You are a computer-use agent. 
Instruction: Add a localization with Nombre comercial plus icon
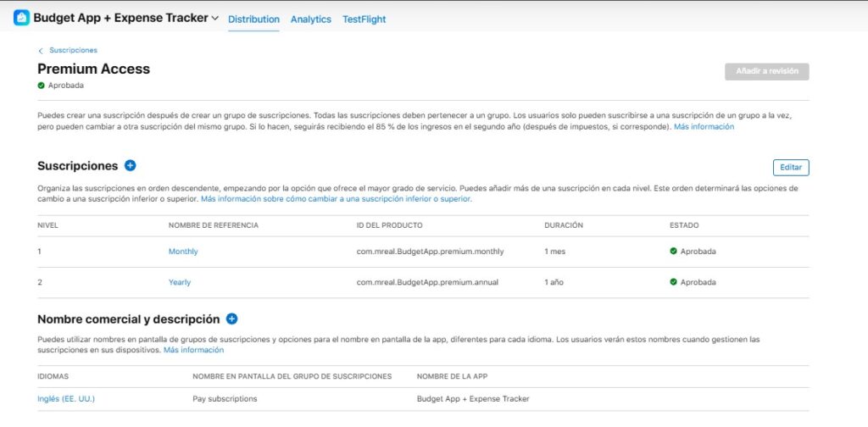[232, 319]
